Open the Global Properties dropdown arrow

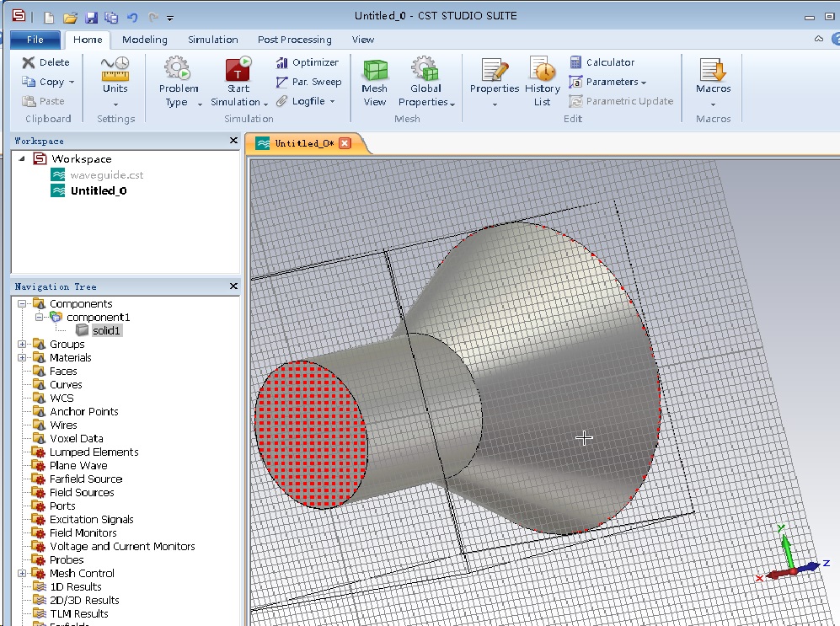click(x=452, y=104)
